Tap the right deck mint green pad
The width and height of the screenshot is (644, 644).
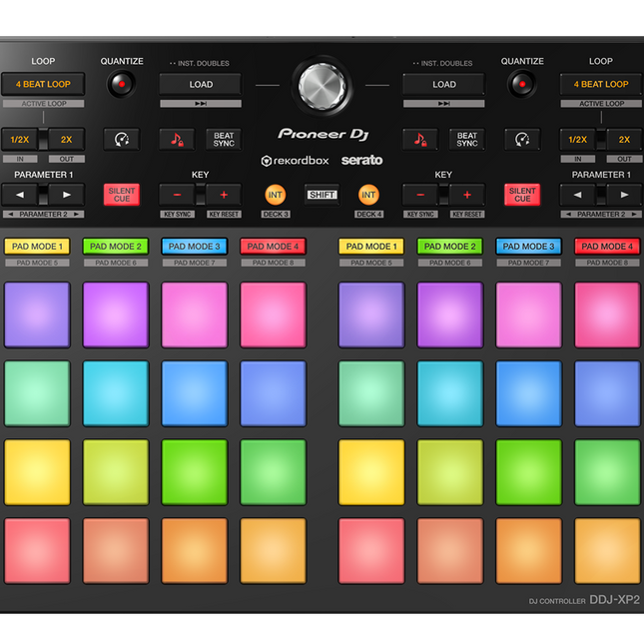tap(371, 393)
